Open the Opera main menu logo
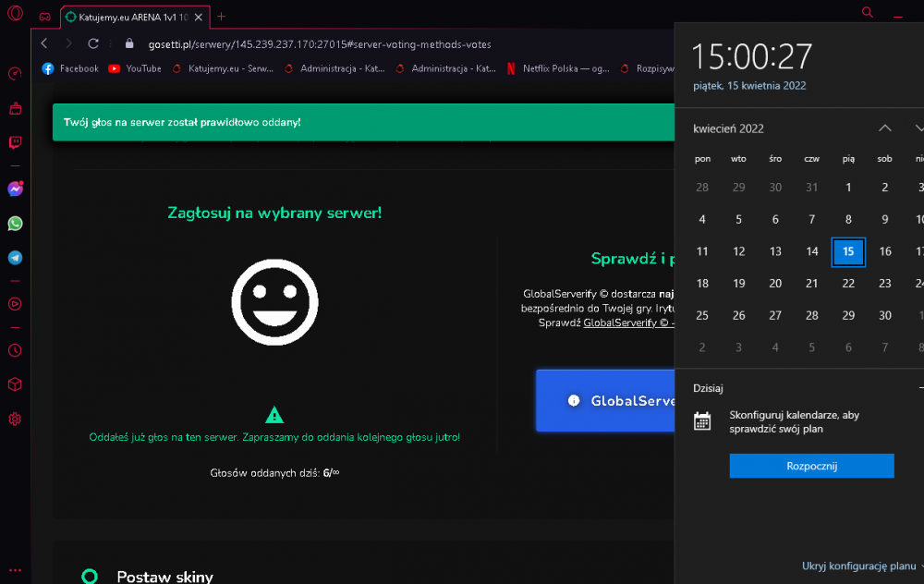924x584 pixels. (16, 12)
